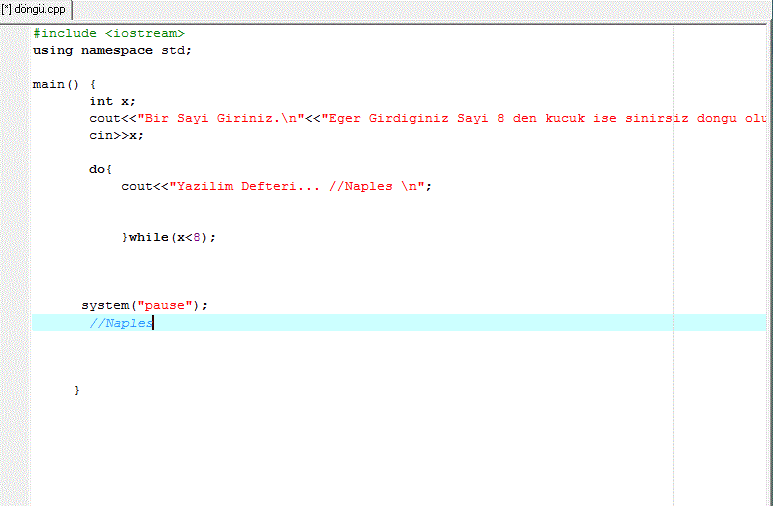The image size is (773, 506).
Task: Place cursor on using namespace std line
Action: pyautogui.click(x=112, y=50)
